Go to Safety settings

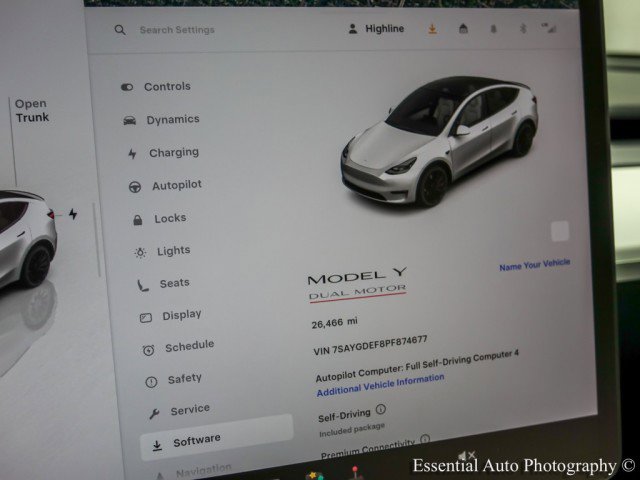173,379
